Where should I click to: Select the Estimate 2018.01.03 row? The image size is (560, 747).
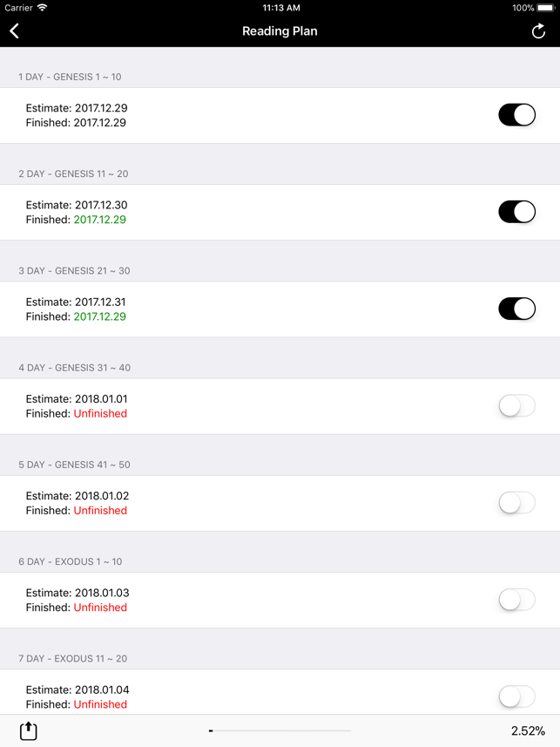tap(280, 601)
